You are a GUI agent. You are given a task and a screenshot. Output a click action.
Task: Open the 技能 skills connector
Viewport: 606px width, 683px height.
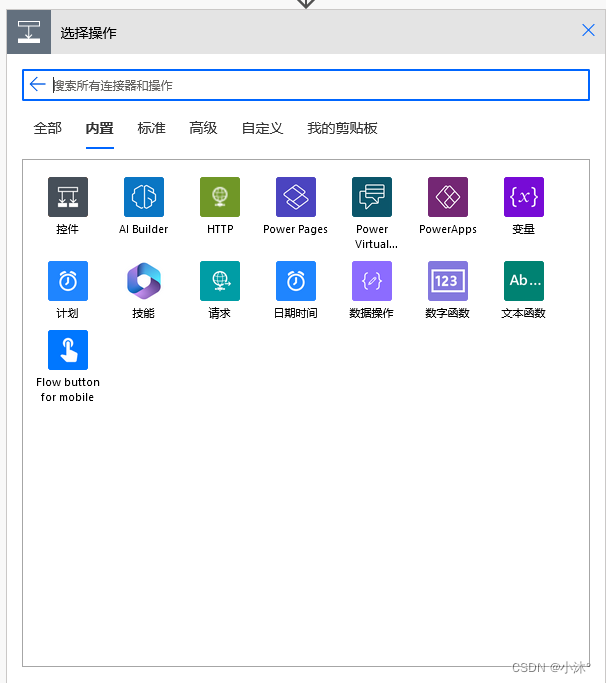[144, 281]
